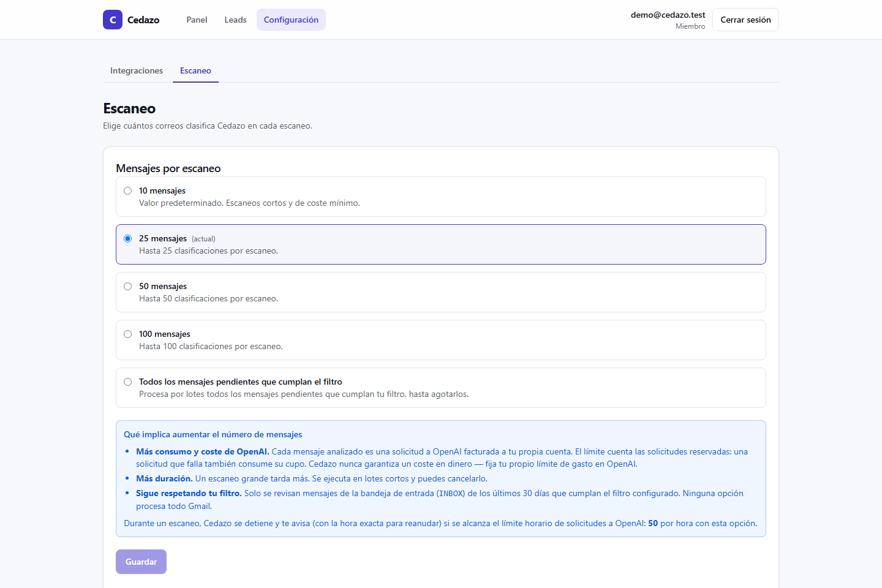Click the 'Elige cuántos correos' subtitle text

click(x=208, y=126)
